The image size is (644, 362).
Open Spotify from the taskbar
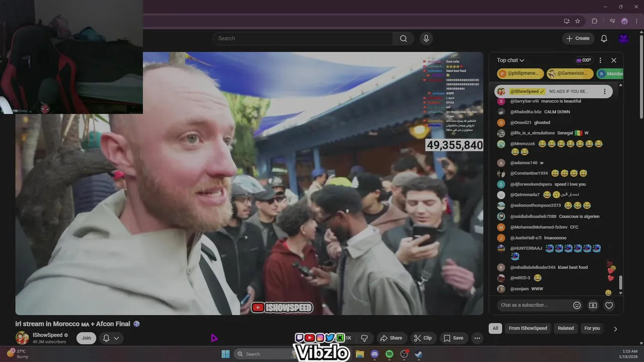click(389, 354)
